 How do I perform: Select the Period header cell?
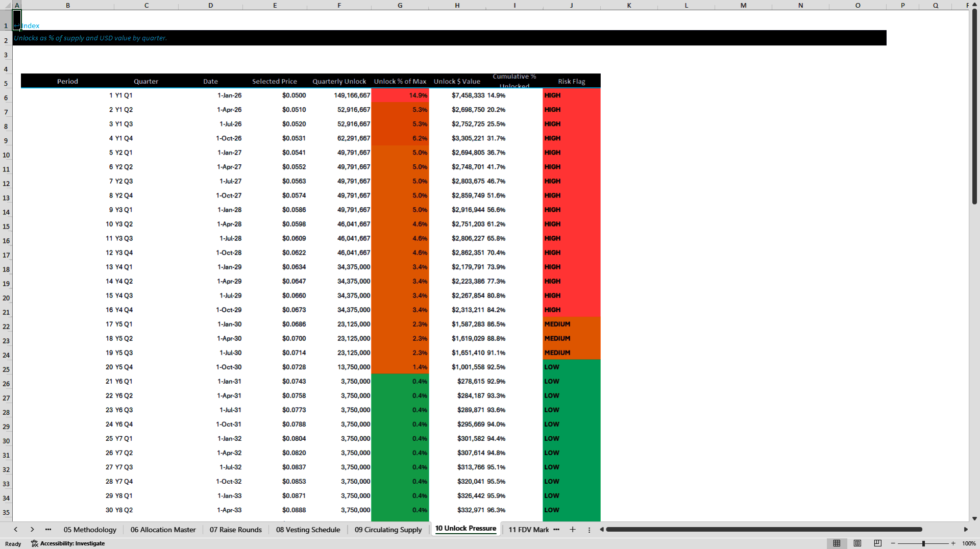pyautogui.click(x=67, y=81)
